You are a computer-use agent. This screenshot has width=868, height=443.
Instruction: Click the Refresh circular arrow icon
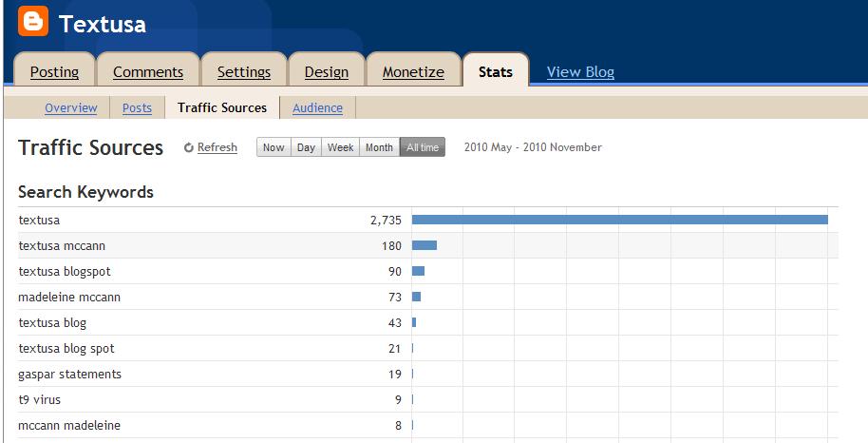coord(189,147)
